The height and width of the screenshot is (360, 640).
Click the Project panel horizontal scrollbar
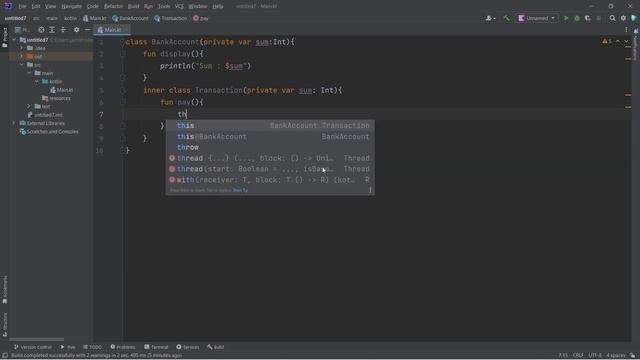(x=37, y=339)
